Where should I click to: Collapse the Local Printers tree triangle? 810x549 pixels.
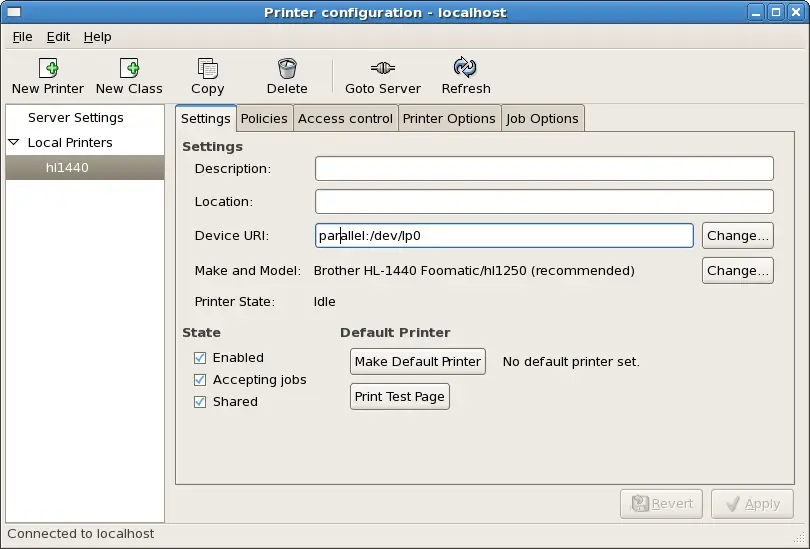[x=14, y=143]
